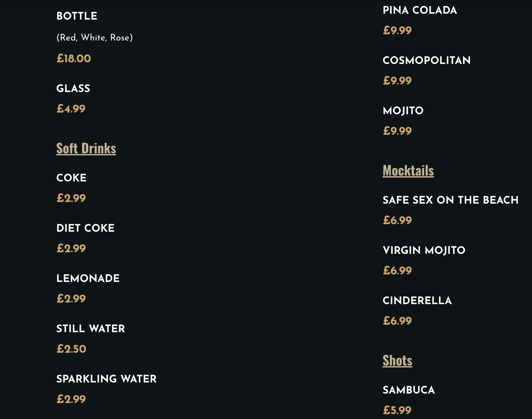Click the LEMONADE item title
Image resolution: width=532 pixels, height=419 pixels.
[88, 278]
